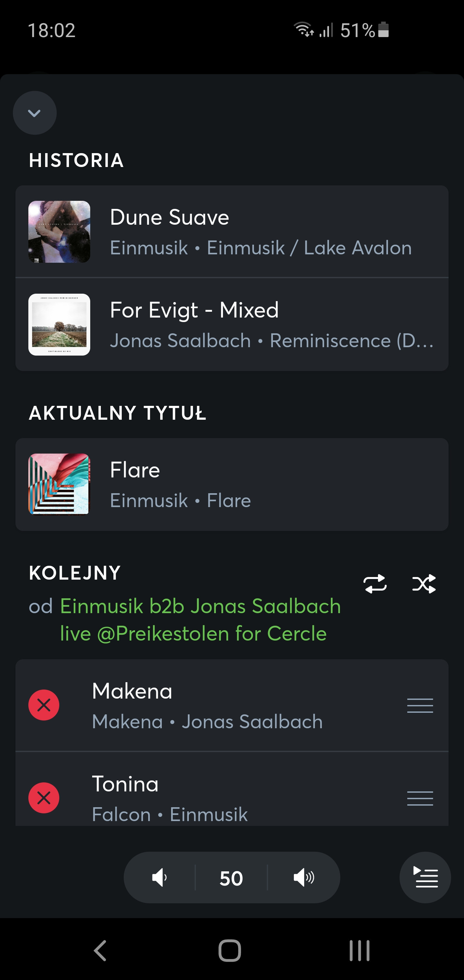Open Android recent apps button

[359, 951]
